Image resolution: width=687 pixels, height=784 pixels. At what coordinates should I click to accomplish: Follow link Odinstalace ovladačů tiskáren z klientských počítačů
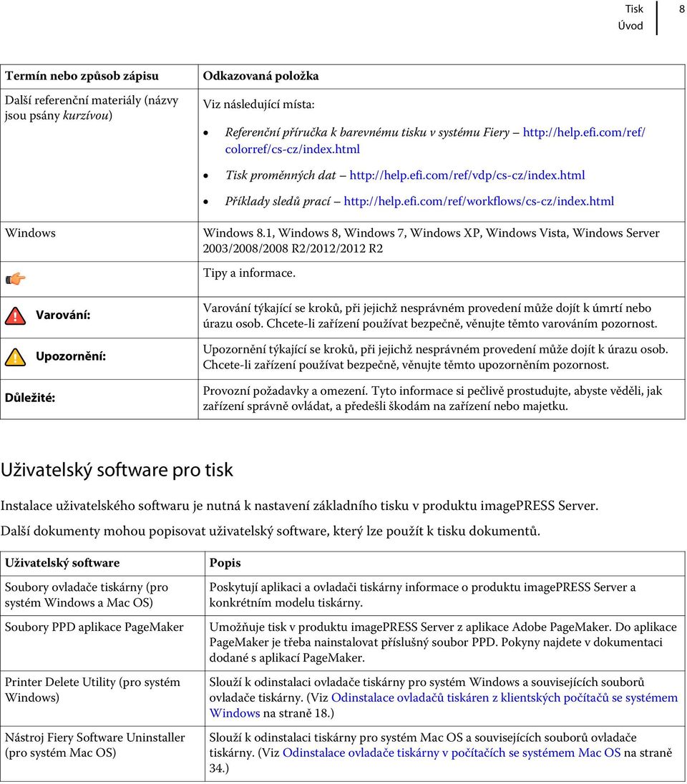443,705
